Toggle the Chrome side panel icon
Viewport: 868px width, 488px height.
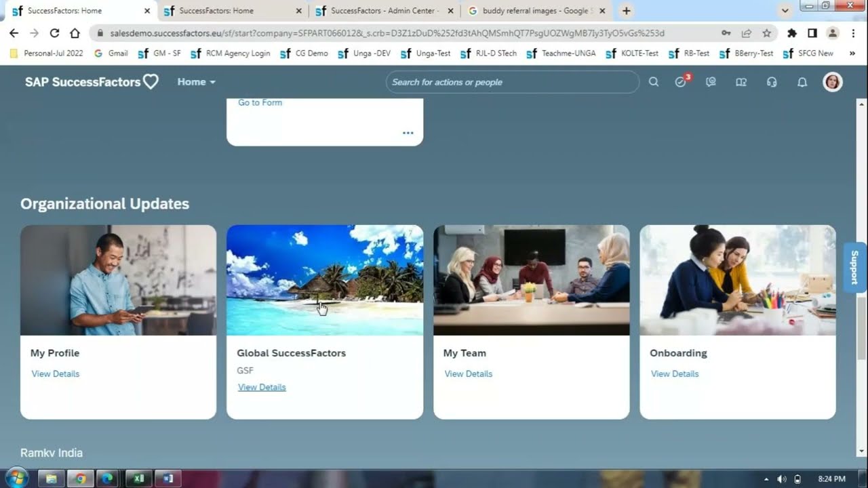812,33
